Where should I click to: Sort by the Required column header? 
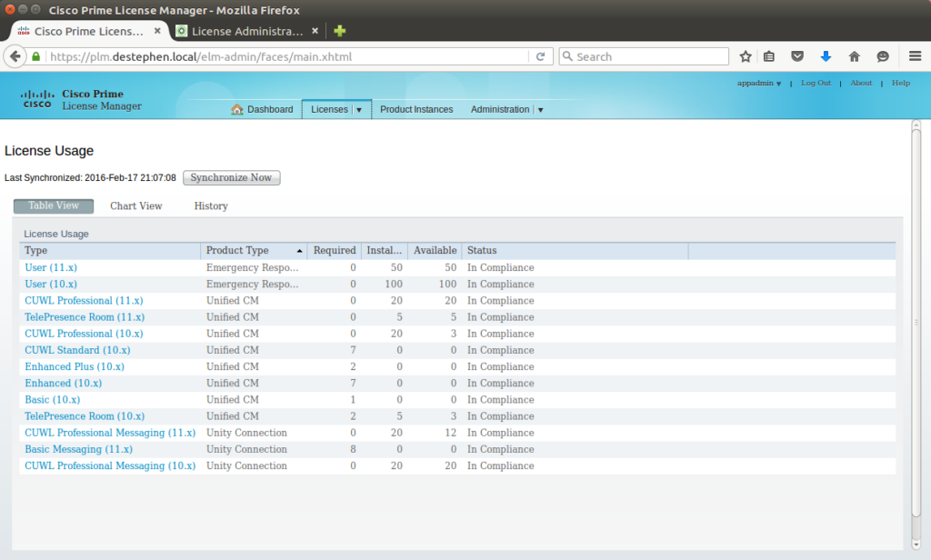[x=335, y=251]
